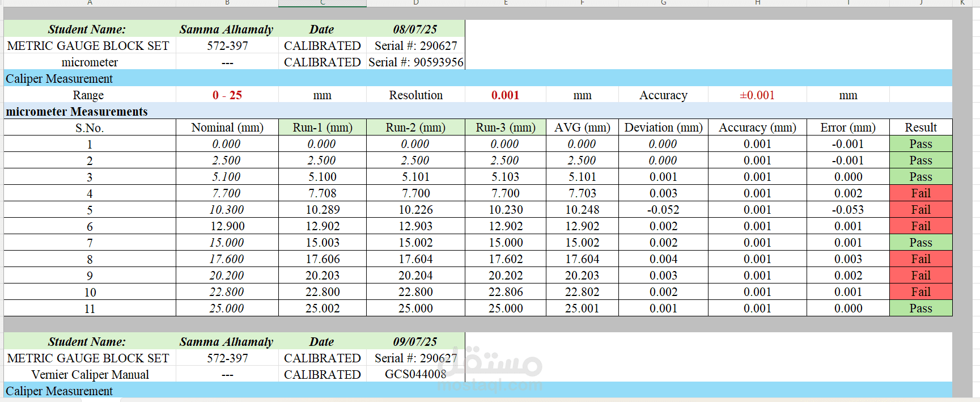Select the micrometer Measurements heading row
Image resolution: width=980 pixels, height=402 pixels.
tap(478, 111)
